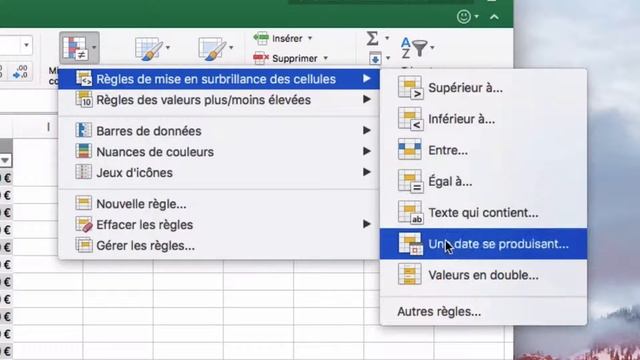Open the fill dropdown arrow
Image resolution: width=640 pixels, height=360 pixels.
(x=388, y=58)
